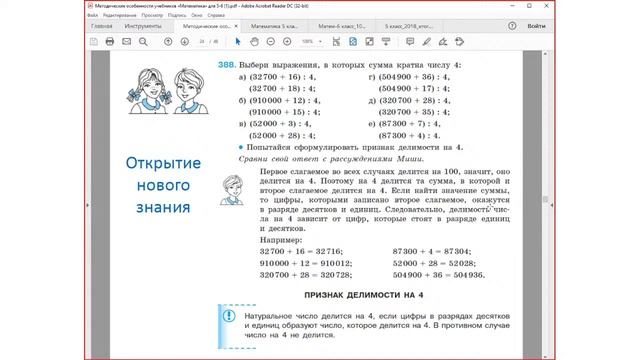This screenshot has width=640, height=360.
Task: Open the Help question mark icon
Action: coord(512,26)
